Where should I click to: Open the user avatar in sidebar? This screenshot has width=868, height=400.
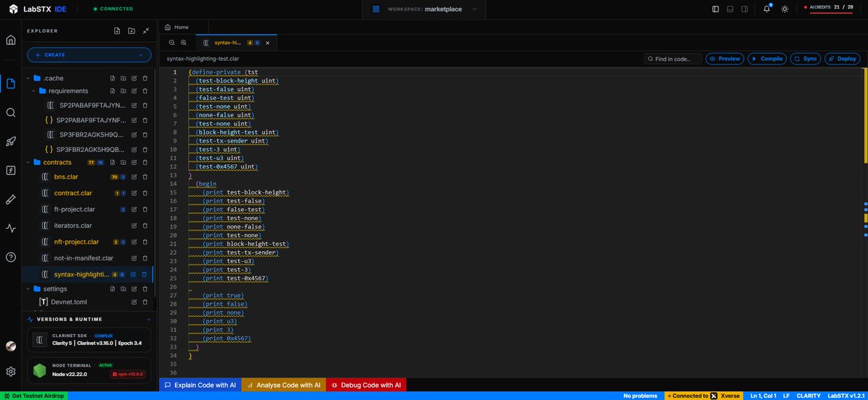point(11,346)
